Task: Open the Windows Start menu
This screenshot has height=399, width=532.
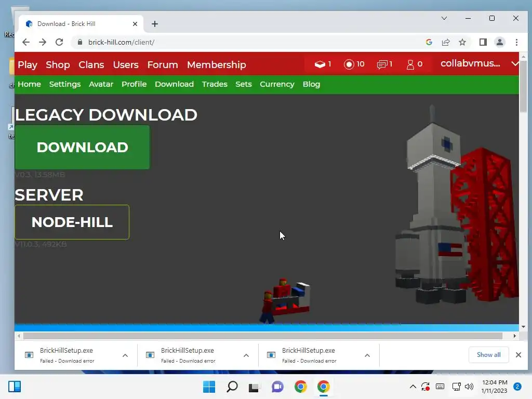Action: (209, 387)
